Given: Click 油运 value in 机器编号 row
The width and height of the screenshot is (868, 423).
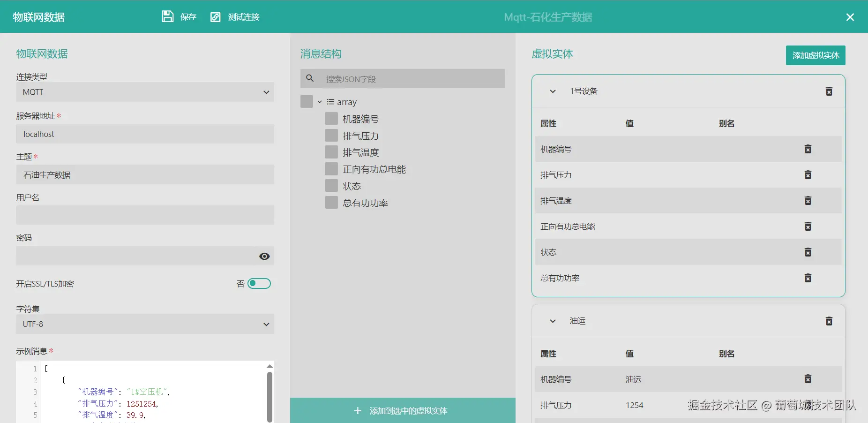Looking at the screenshot, I should [x=633, y=379].
